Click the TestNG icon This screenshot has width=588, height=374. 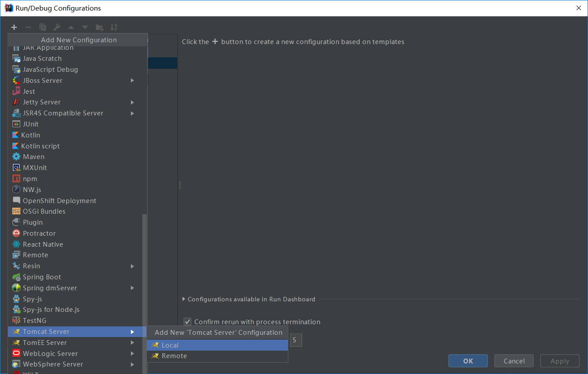[x=16, y=321]
